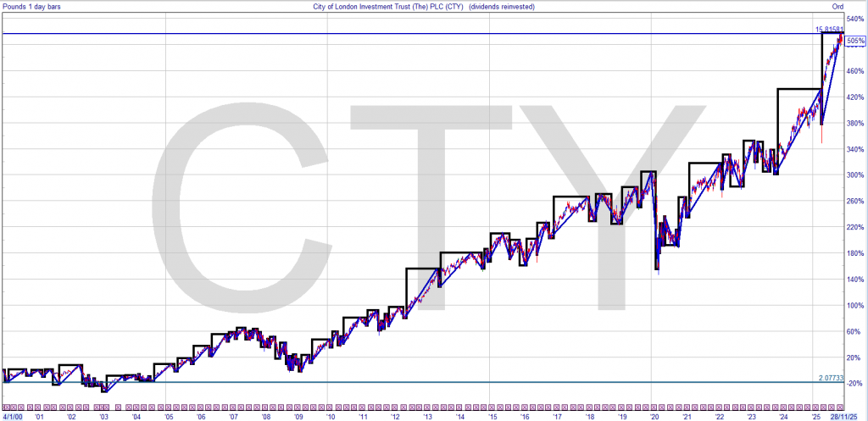Click the '20 year label on time axis
This screenshot has width=868, height=421.
point(654,417)
